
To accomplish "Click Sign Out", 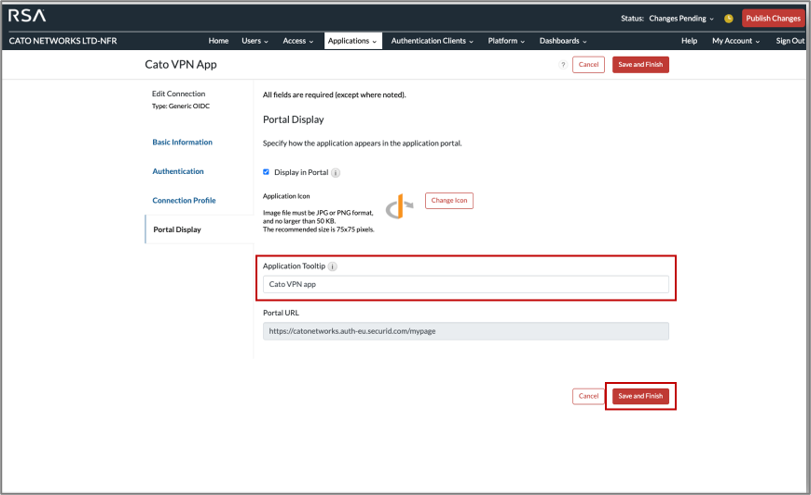I will (x=790, y=41).
